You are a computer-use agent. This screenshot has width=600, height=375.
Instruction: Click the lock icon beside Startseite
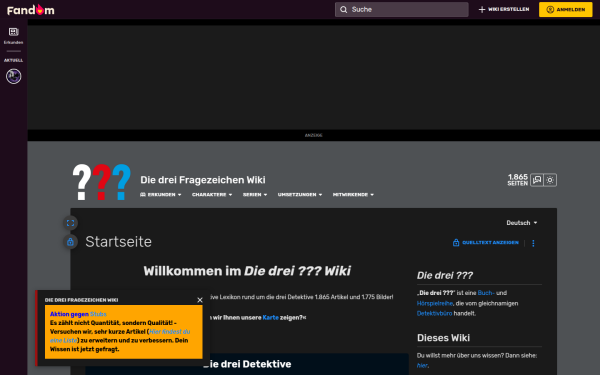70,242
